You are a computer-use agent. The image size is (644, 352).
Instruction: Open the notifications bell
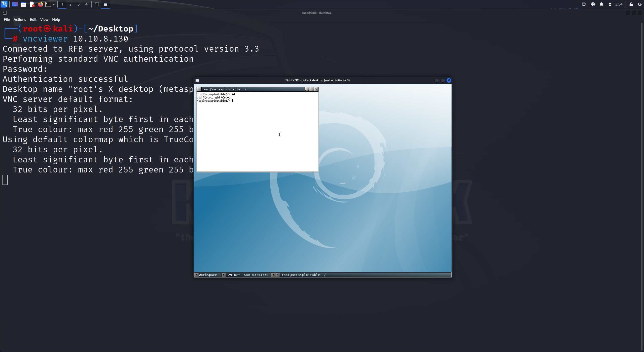[x=601, y=4]
